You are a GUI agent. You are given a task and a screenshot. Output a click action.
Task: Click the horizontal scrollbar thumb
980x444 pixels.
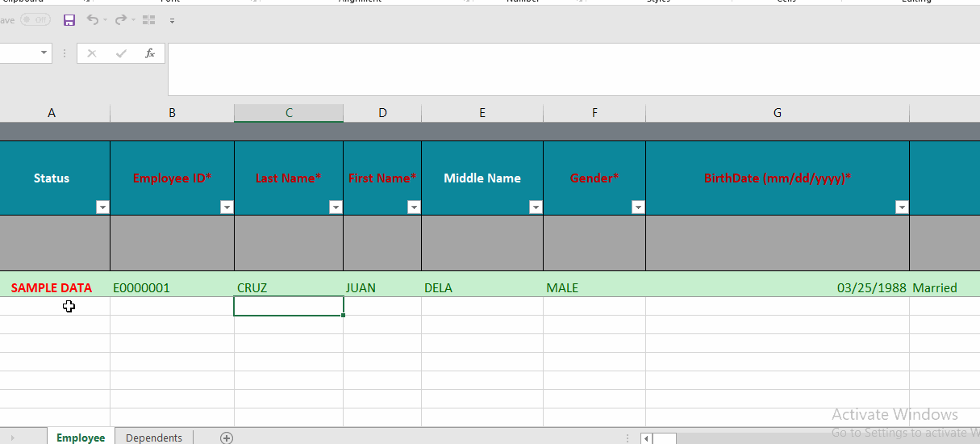665,438
